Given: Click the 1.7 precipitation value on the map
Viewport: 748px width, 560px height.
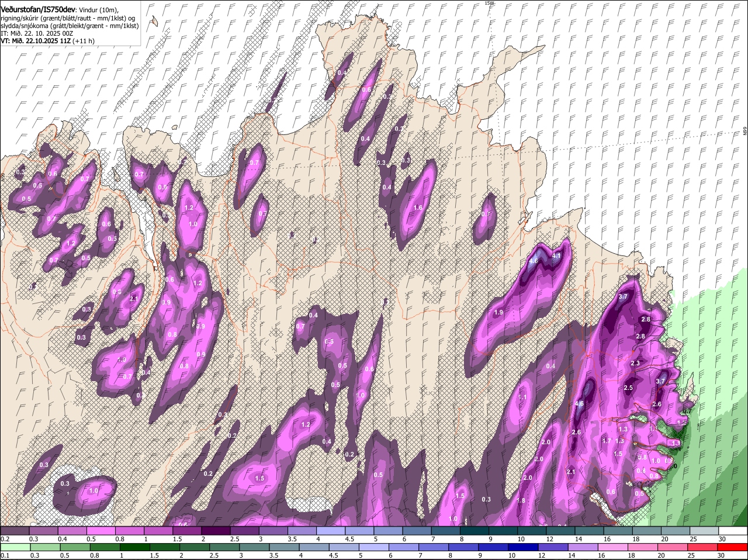Looking at the screenshot, I should (607, 441).
